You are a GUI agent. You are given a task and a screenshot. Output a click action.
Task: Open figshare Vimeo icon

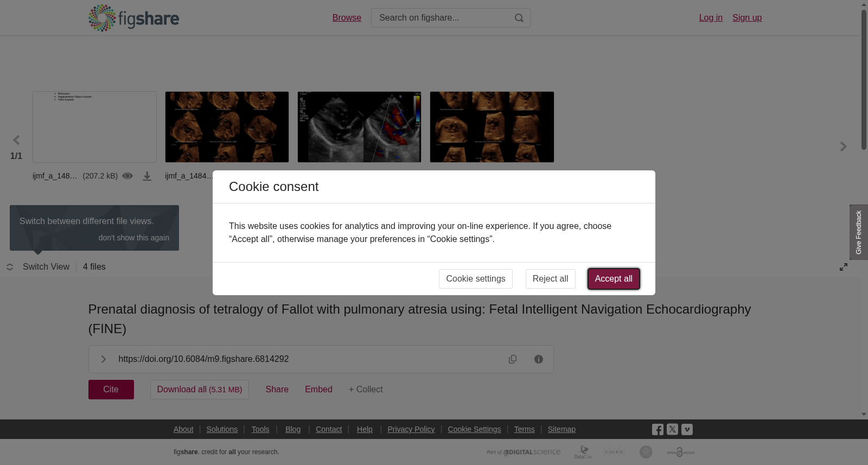(x=687, y=429)
